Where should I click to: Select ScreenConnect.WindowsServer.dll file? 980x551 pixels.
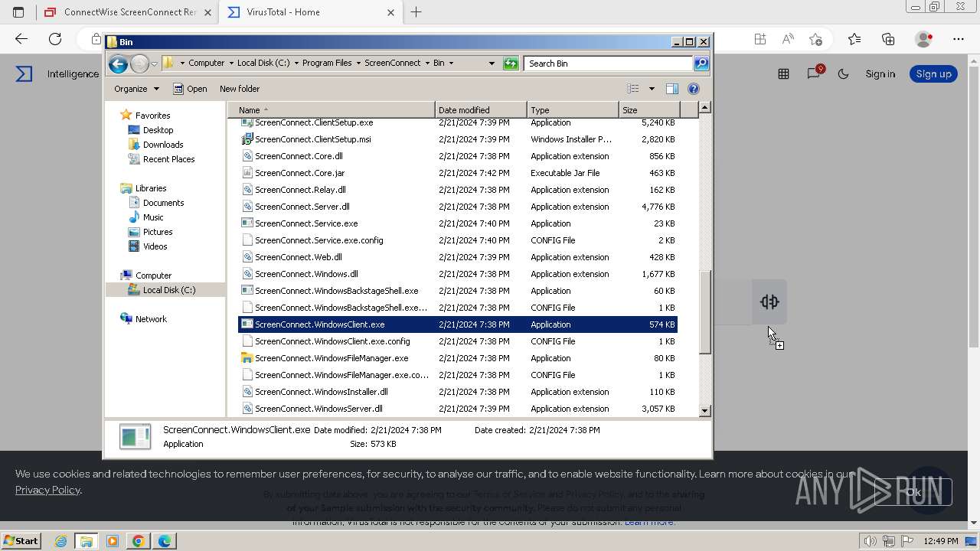(458, 409)
